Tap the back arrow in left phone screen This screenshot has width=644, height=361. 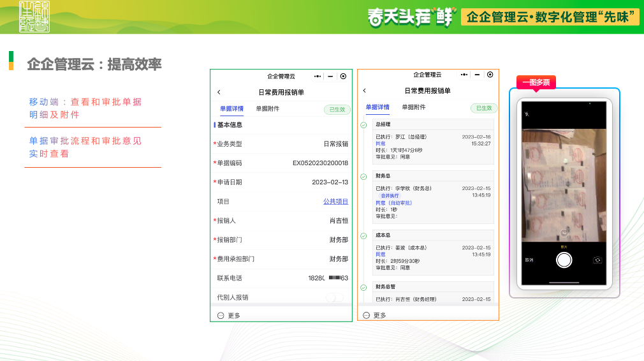click(219, 92)
